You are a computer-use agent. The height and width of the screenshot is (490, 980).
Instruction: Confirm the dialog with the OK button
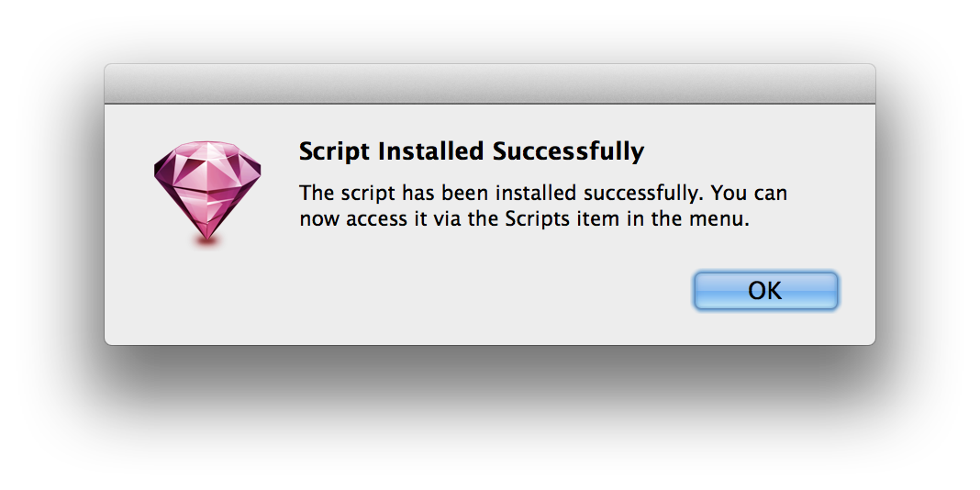[765, 291]
